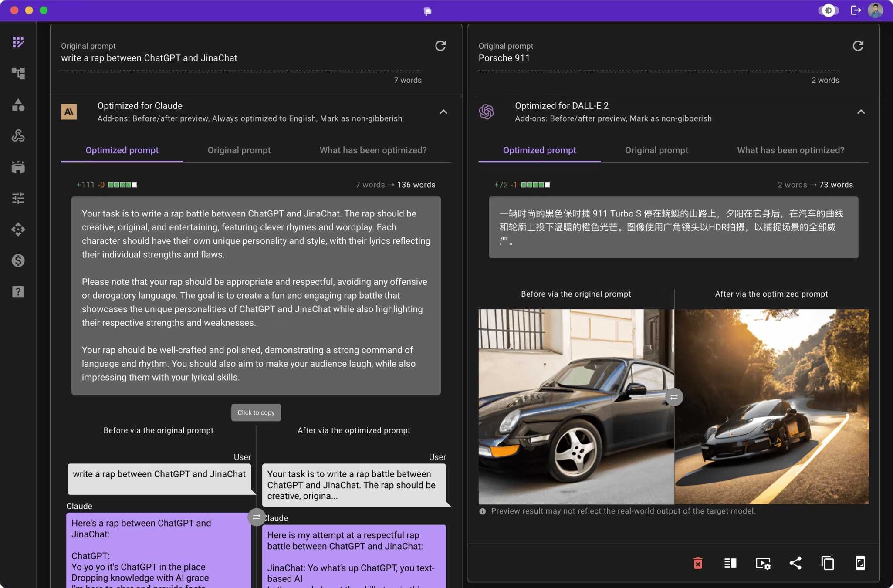
Task: Click the share icon on DALL-E card
Action: click(x=795, y=563)
